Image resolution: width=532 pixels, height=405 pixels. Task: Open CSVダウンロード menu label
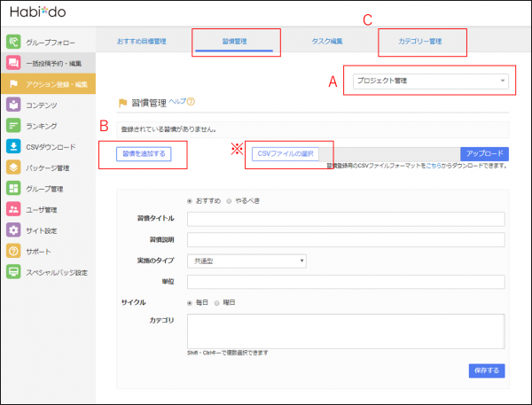(51, 147)
